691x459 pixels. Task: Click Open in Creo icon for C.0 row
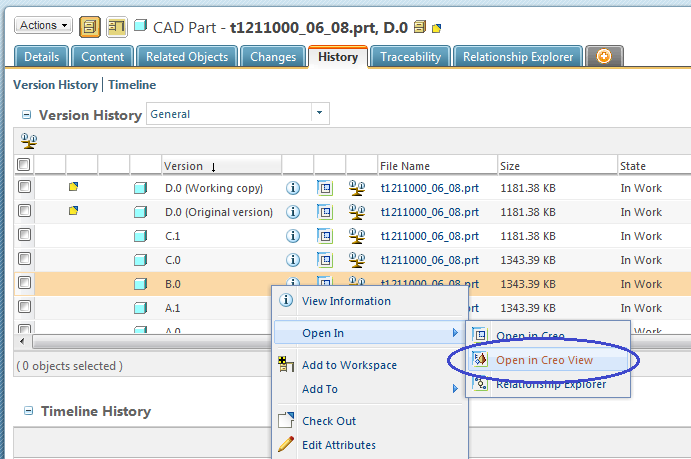coord(324,260)
